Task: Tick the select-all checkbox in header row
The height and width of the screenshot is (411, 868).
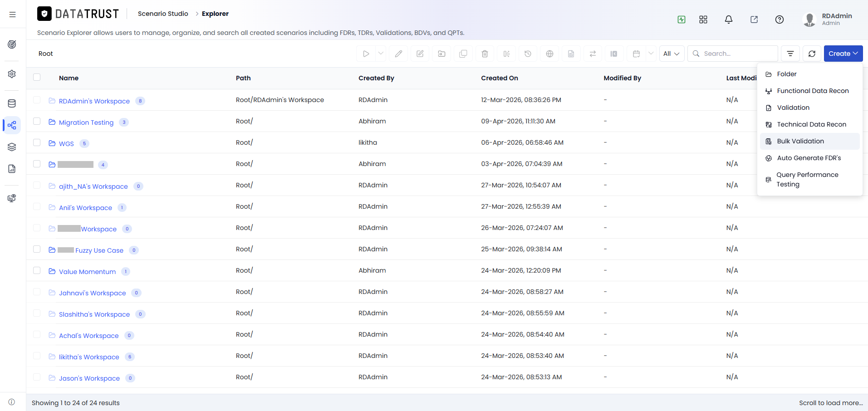Action: (37, 77)
